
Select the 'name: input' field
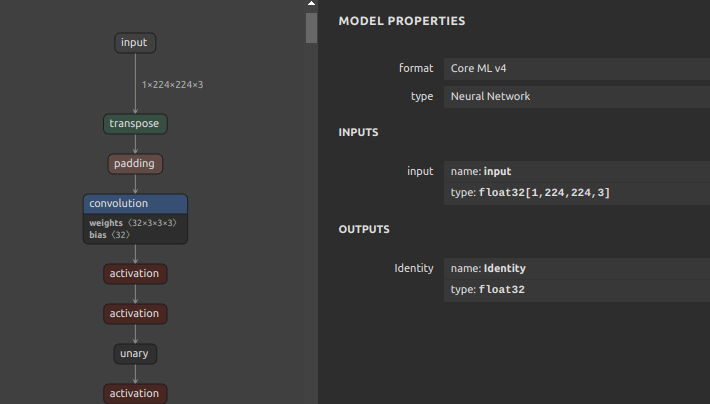[576, 171]
